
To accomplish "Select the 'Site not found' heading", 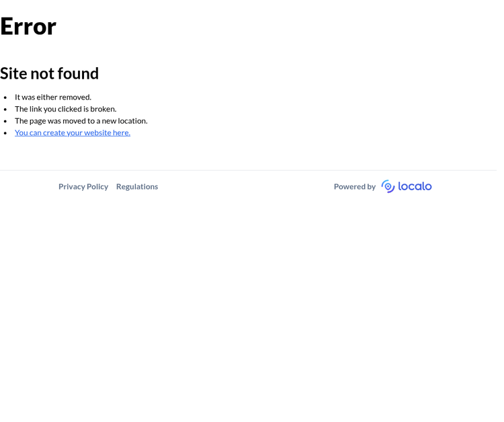I will (49, 73).
